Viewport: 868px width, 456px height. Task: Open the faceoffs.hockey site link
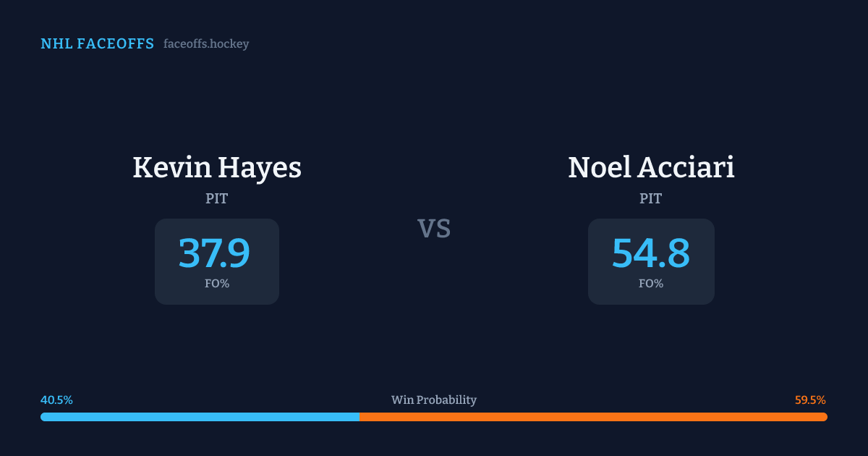click(206, 44)
